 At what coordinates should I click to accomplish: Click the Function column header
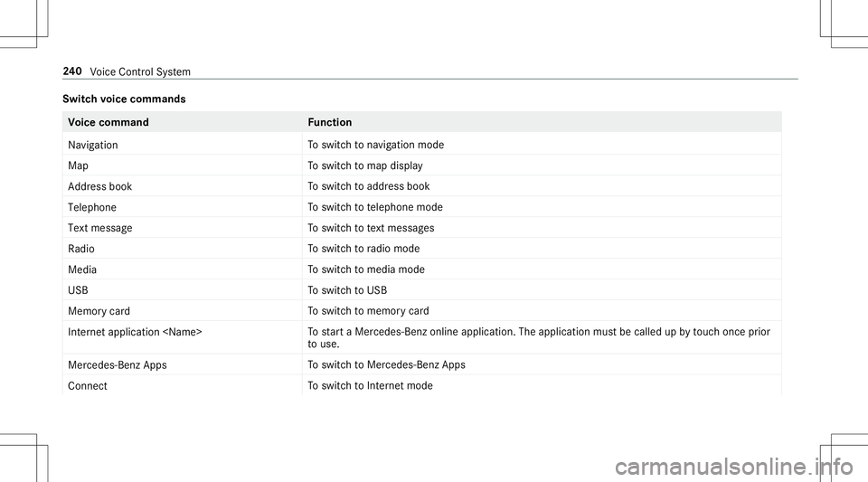[x=330, y=122]
